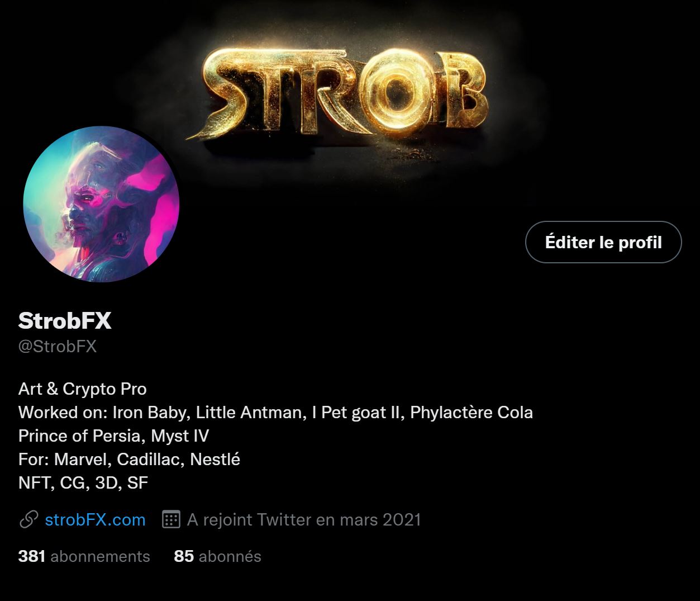Screen dimensions: 700x601
Task: Click the A rejoint Twitter en mars 2021 text
Action: (304, 519)
